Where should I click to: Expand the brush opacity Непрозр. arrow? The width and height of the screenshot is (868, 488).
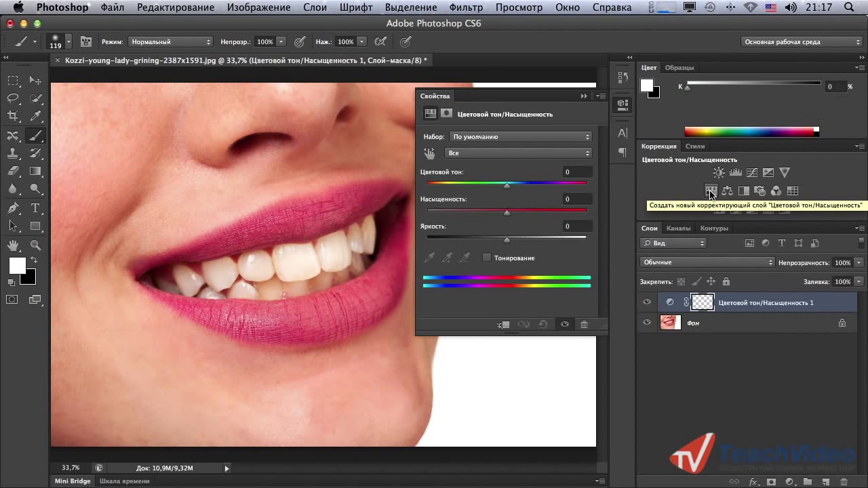pos(281,42)
